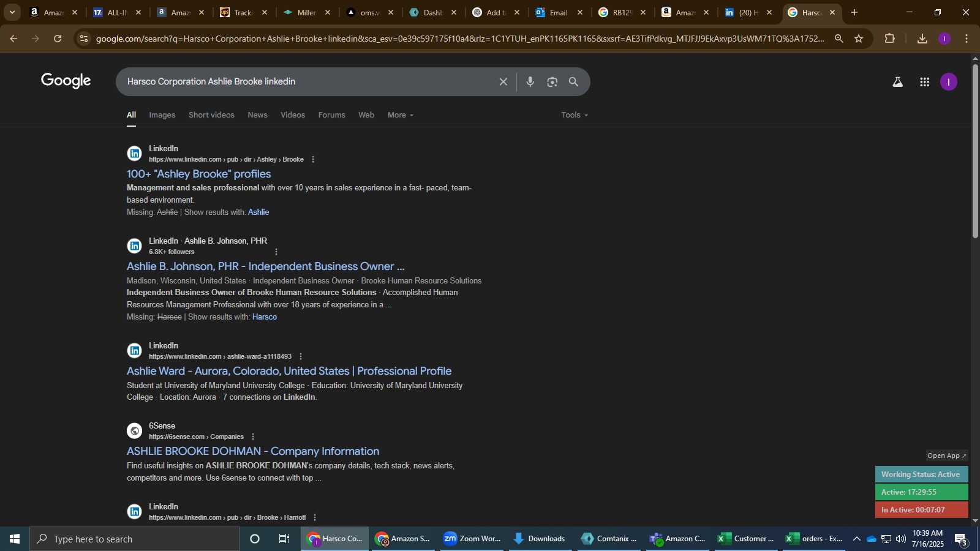Open Ashlie B. Johnson, PHR result link
980x551 pixels.
click(x=265, y=266)
